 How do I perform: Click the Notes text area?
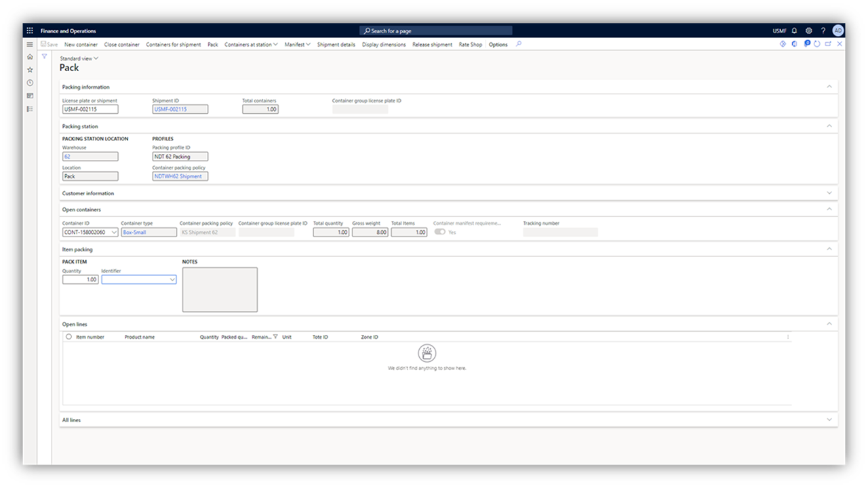click(x=220, y=289)
